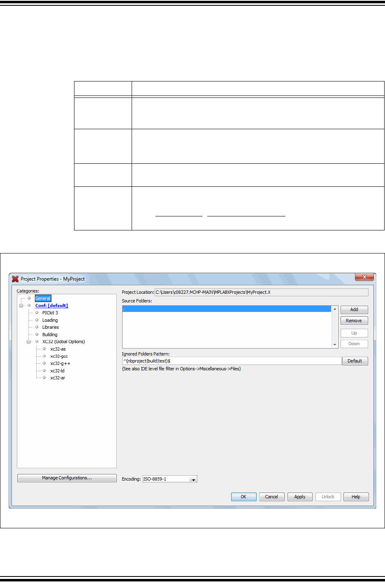Select the Libraries category

coord(51,327)
